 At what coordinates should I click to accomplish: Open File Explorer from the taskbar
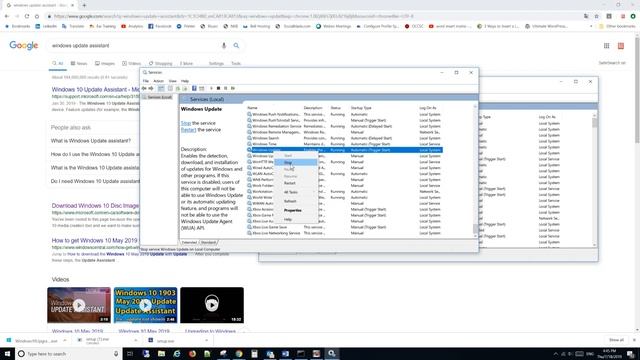click(162, 353)
